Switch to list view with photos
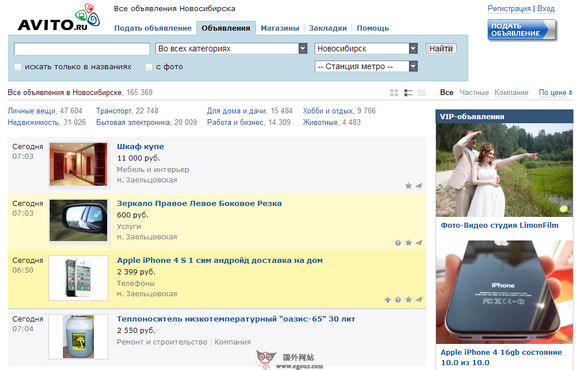 click(x=408, y=92)
